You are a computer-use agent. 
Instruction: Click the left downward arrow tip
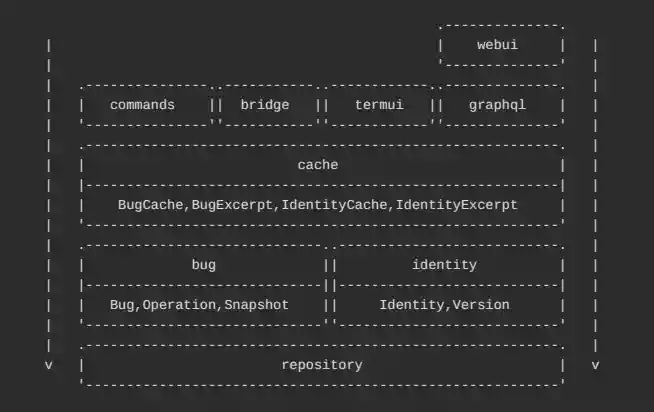tap(48, 365)
